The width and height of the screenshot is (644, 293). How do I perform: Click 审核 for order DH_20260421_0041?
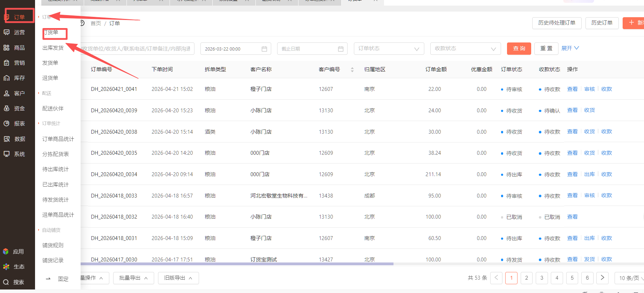pyautogui.click(x=590, y=89)
